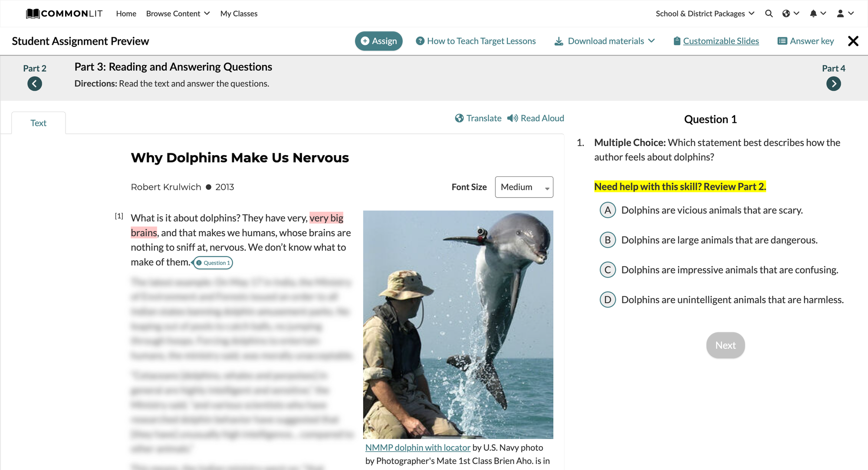Open the search magnifier icon
Screen dimensions: 868x470
coord(769,13)
